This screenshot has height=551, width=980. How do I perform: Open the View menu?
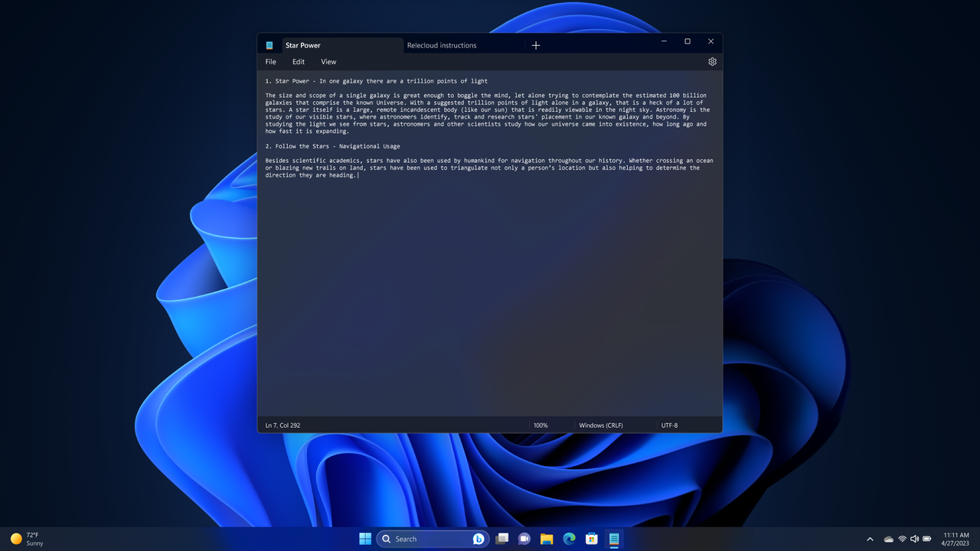(328, 62)
